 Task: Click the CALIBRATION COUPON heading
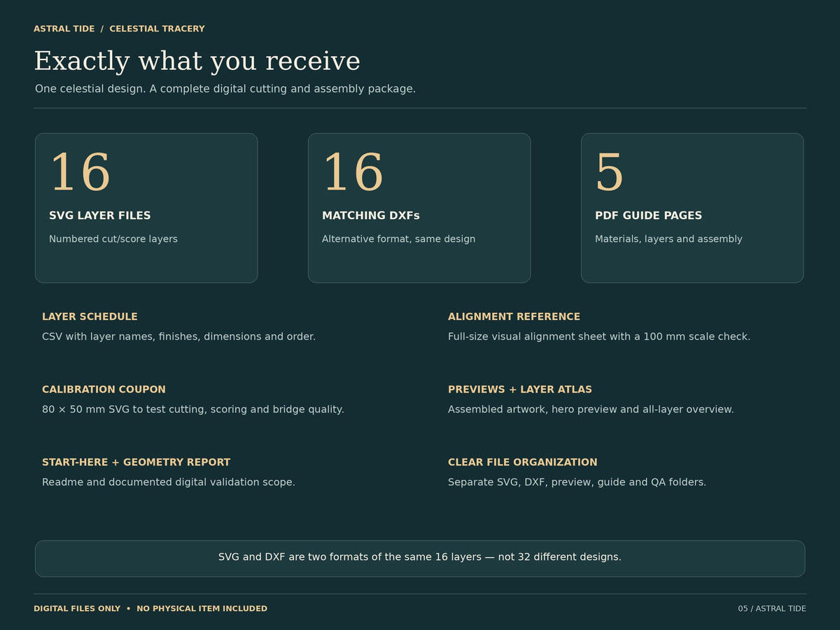(x=104, y=389)
